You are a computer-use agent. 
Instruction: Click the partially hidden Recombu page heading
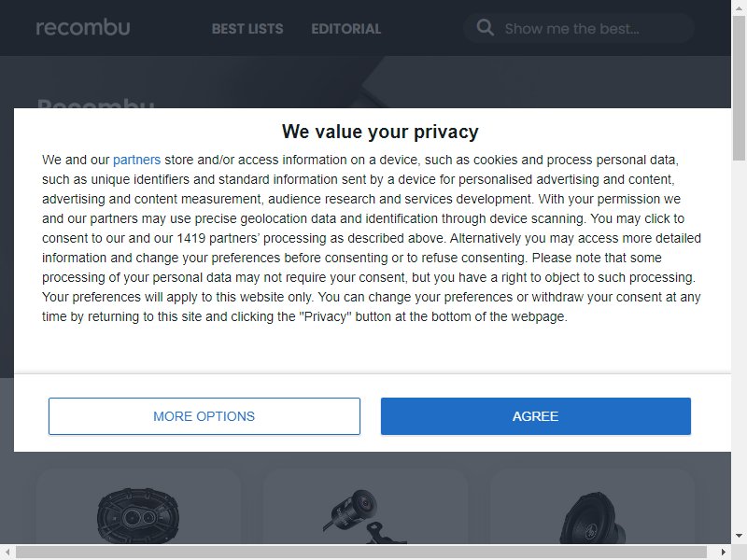pyautogui.click(x=96, y=103)
